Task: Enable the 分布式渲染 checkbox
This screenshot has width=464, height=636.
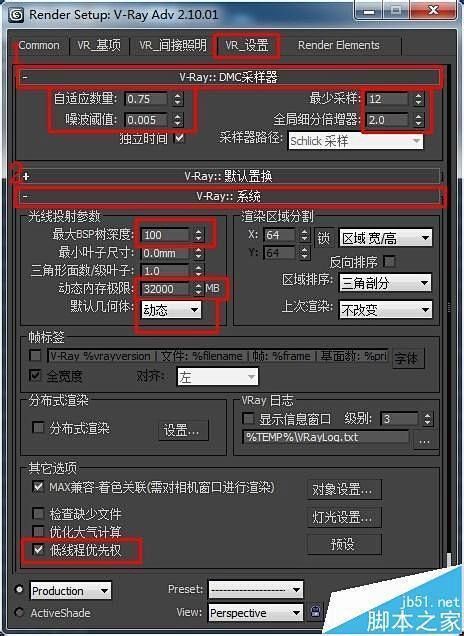Action: tap(38, 428)
